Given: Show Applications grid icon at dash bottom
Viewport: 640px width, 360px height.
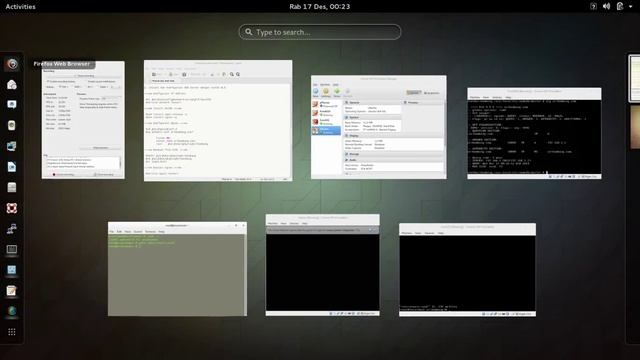Looking at the screenshot, I should pyautogui.click(x=12, y=332).
